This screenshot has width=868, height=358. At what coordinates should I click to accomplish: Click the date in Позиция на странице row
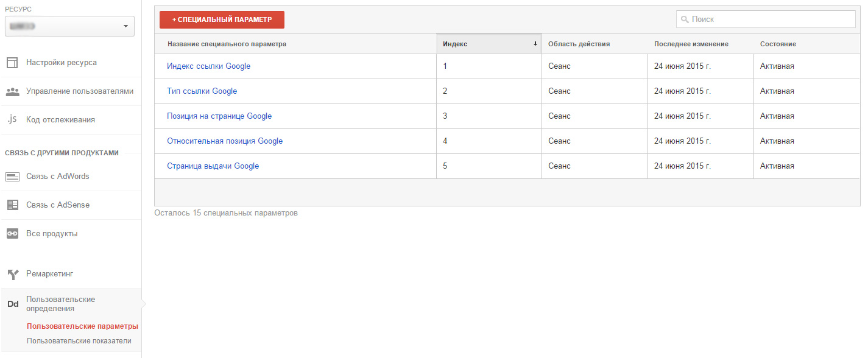click(x=682, y=116)
